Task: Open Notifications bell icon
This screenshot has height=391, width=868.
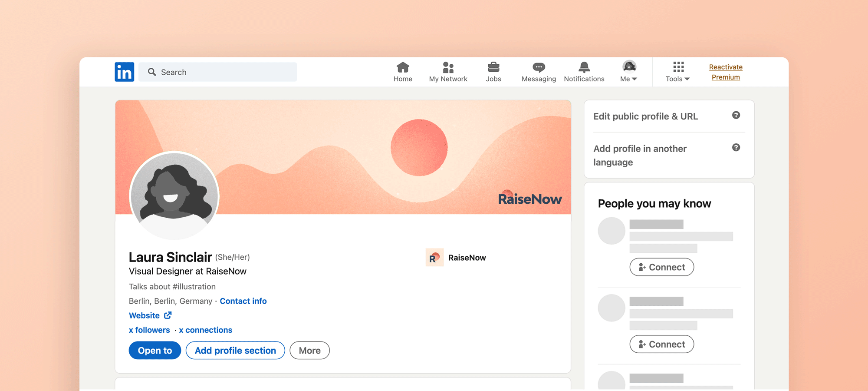Action: (x=584, y=67)
